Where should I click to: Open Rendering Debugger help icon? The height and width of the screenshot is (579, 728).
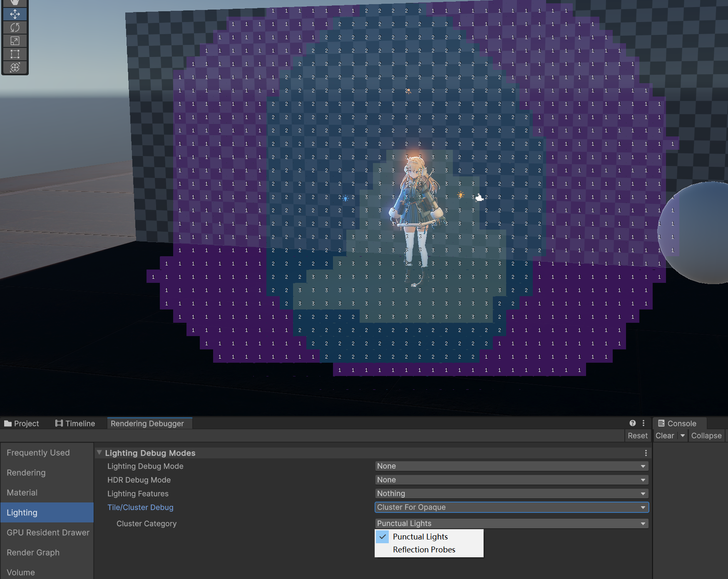633,423
